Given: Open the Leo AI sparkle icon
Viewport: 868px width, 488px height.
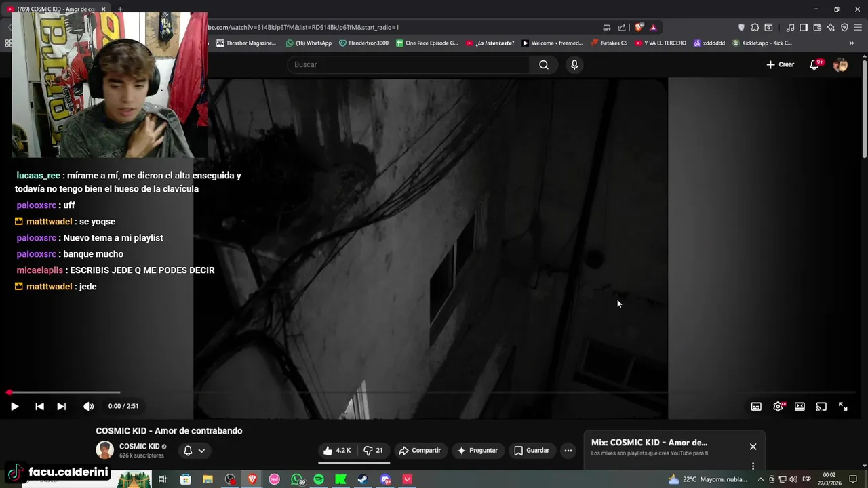Looking at the screenshot, I should pyautogui.click(x=831, y=28).
